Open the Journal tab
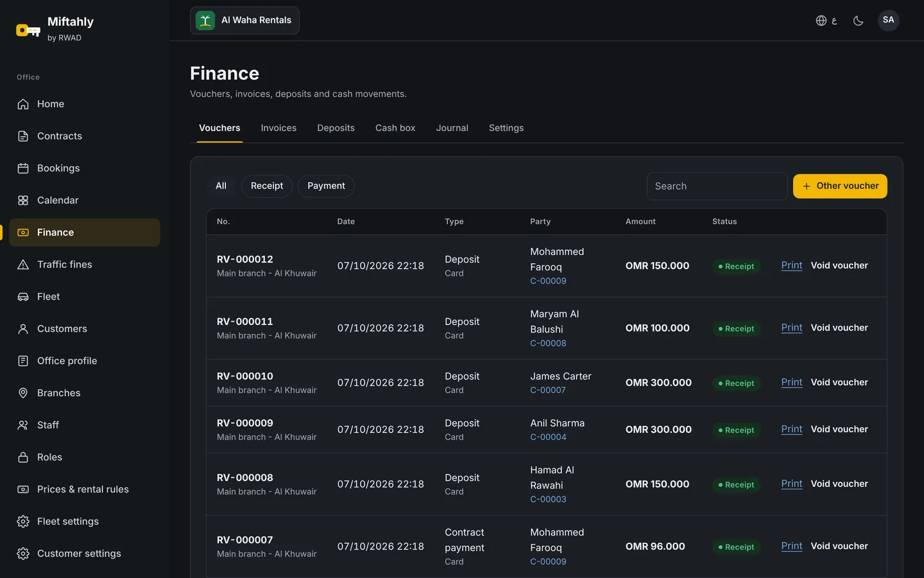The height and width of the screenshot is (578, 924). [452, 128]
